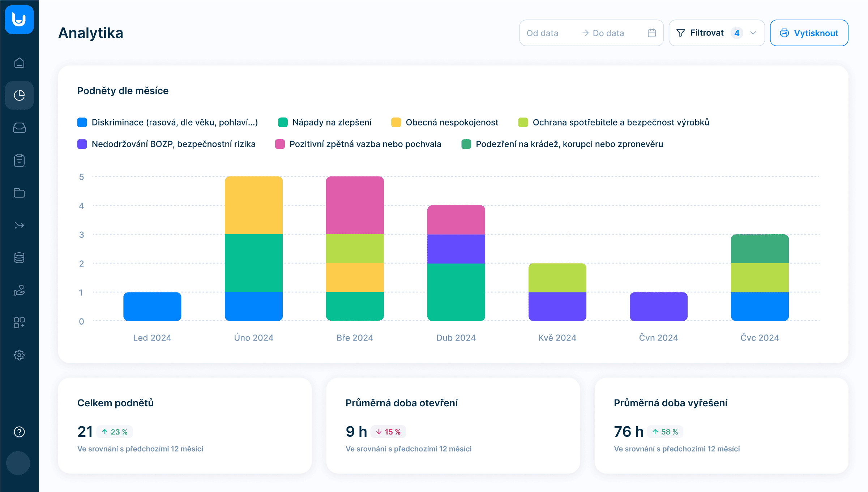Toggle Obecná nespokojenost legend entry

point(452,122)
